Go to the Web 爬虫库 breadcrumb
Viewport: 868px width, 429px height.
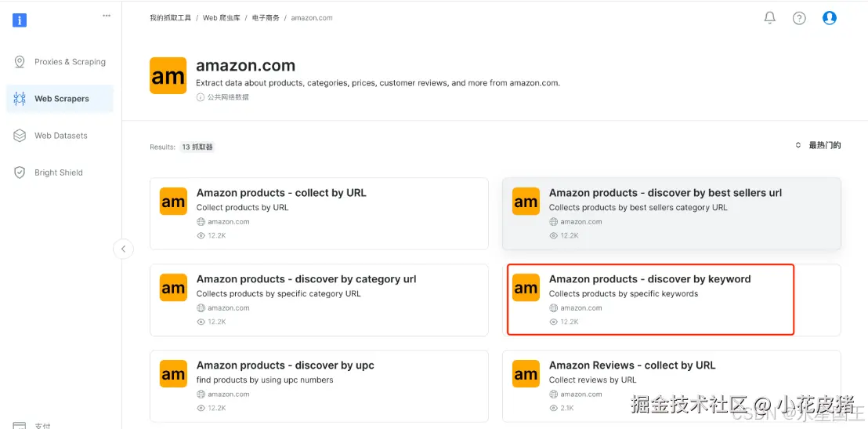tap(221, 18)
